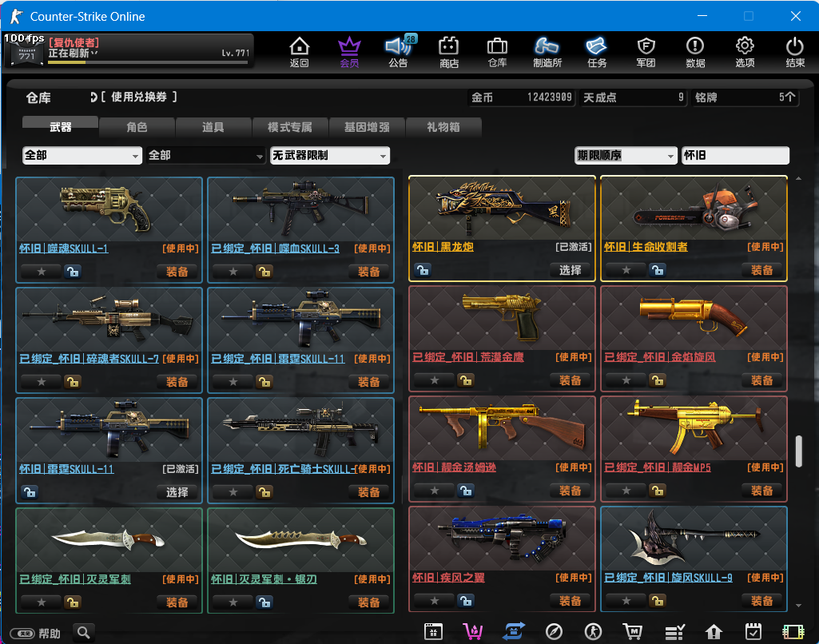Expand the 无武器限制 dropdown
This screenshot has height=644, width=819.
[x=330, y=155]
